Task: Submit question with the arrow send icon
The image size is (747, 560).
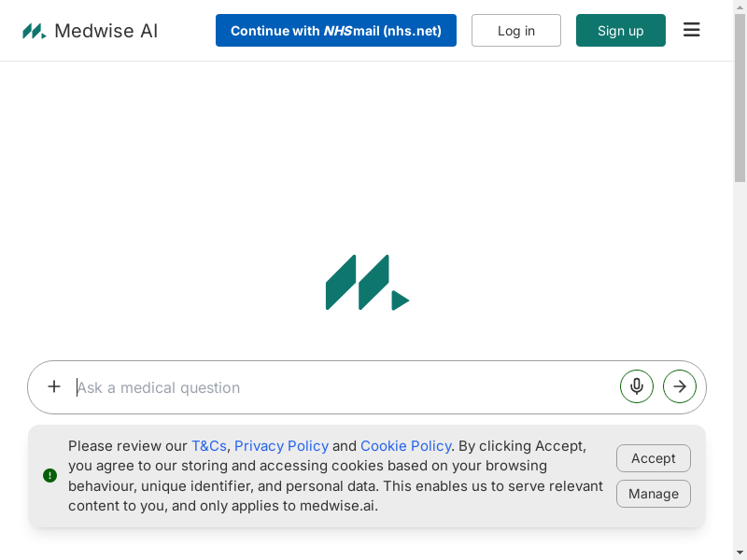Action: [x=680, y=386]
